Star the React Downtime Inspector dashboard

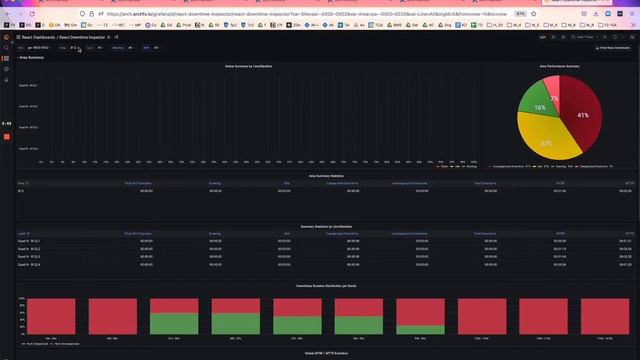109,37
